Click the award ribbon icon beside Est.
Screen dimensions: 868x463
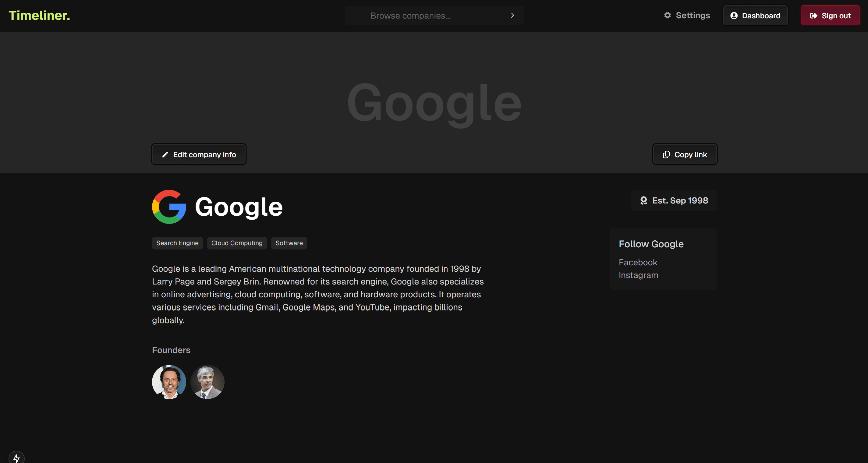[x=643, y=200]
